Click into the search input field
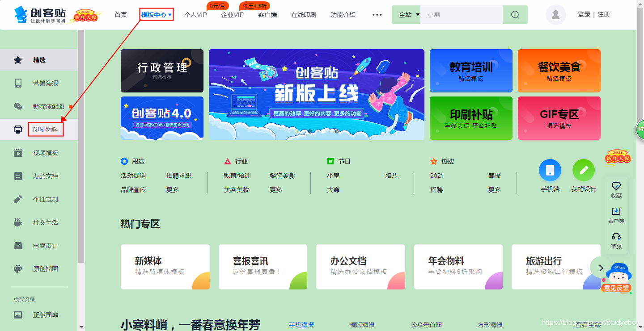The image size is (644, 331). click(462, 15)
